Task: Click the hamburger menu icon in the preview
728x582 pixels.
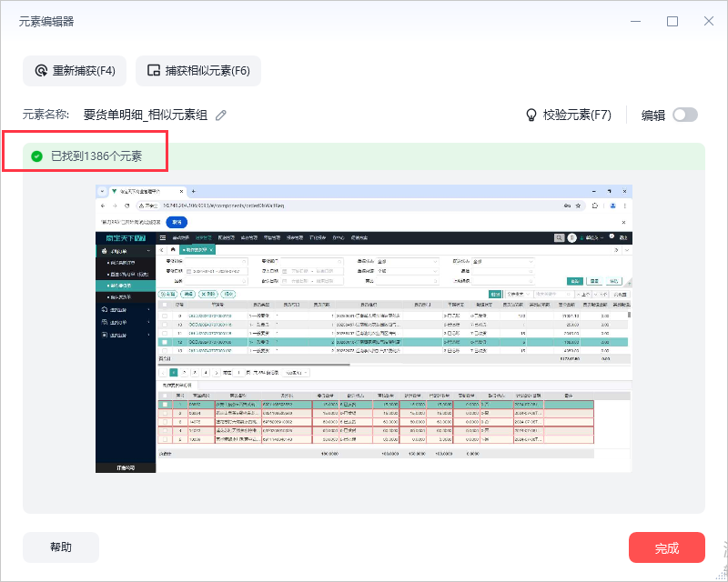Action: pyautogui.click(x=163, y=237)
